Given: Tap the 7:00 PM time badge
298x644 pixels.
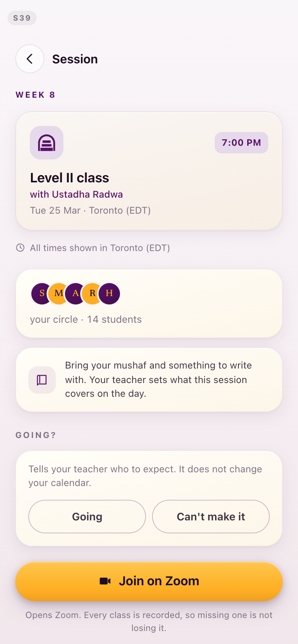Looking at the screenshot, I should [x=241, y=143].
